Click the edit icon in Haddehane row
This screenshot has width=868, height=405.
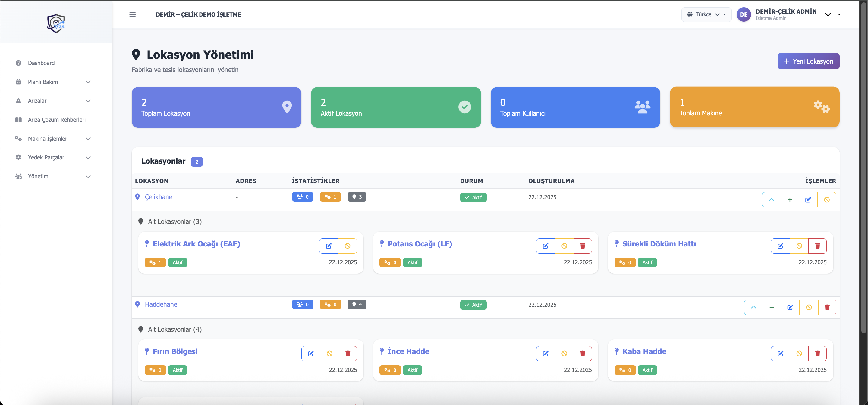[x=790, y=307]
